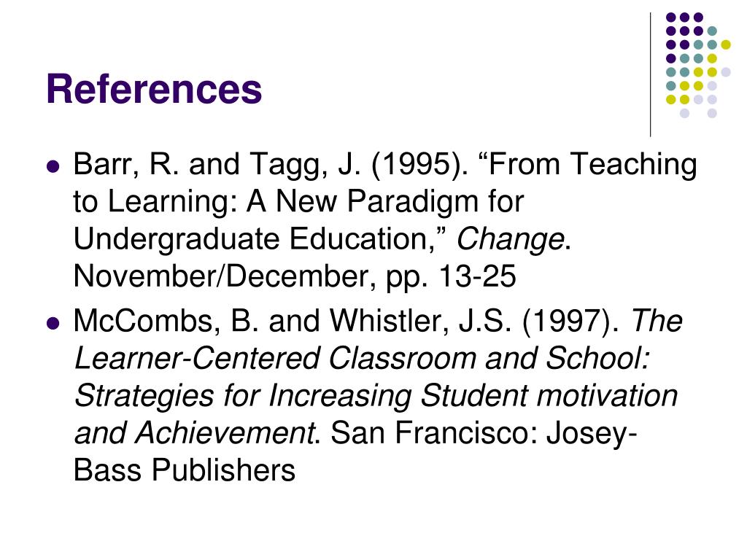Click 'Strategies for Increasing Student motivation' line
This screenshot has width=747, height=560.
tap(376, 396)
